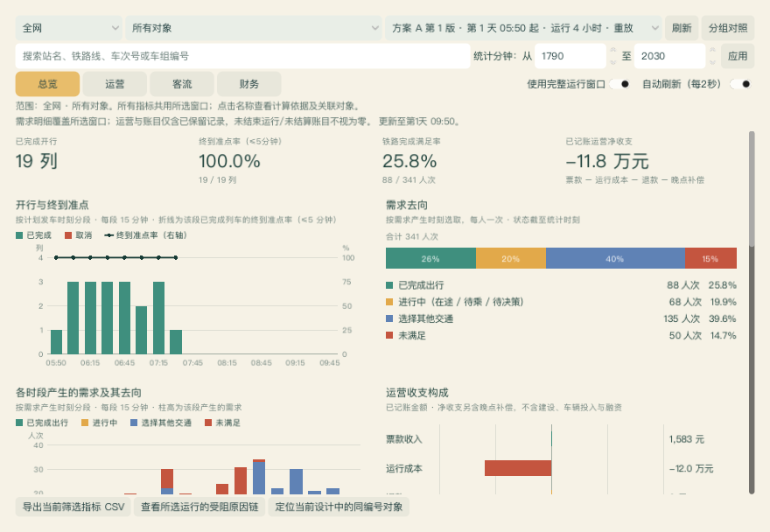Click the 需求去向 section title
Viewport: 770px width, 532px height.
[x=407, y=206]
